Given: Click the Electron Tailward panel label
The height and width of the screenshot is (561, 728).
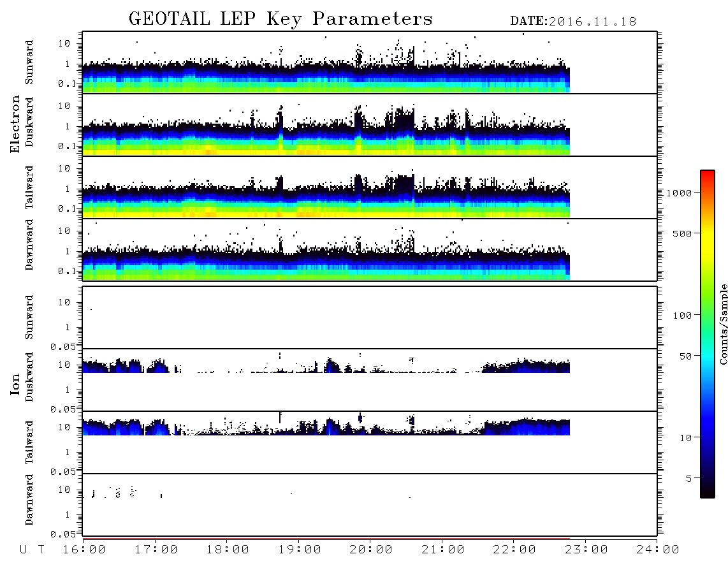Looking at the screenshot, I should pos(29,187).
